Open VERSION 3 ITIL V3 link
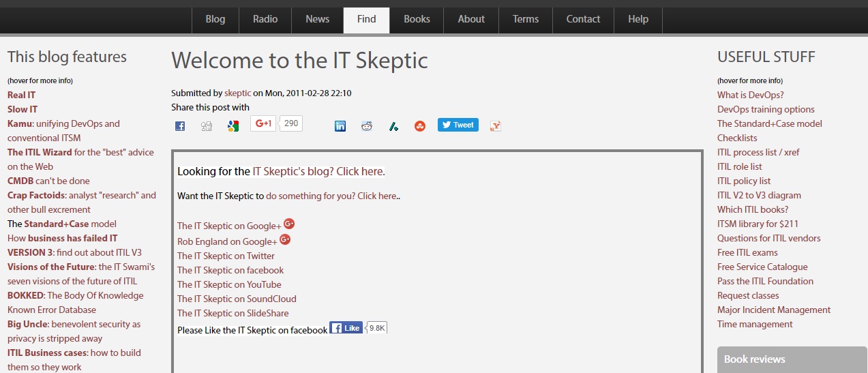 coord(74,252)
